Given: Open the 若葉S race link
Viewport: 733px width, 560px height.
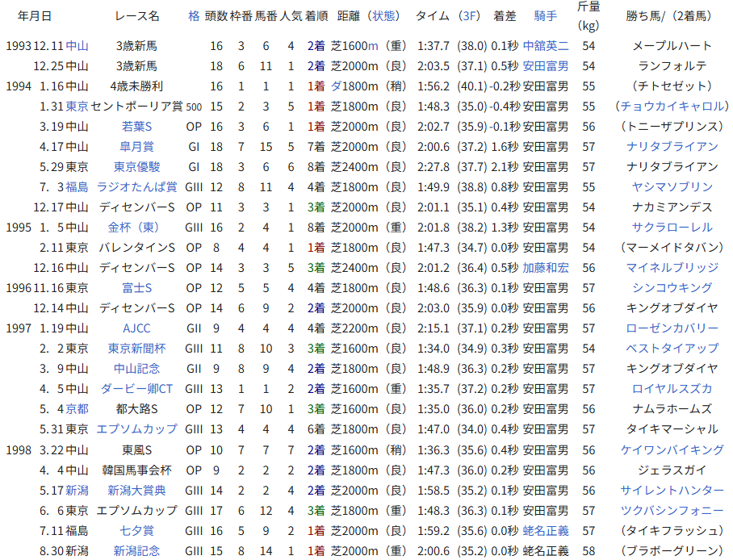Looking at the screenshot, I should [x=136, y=127].
